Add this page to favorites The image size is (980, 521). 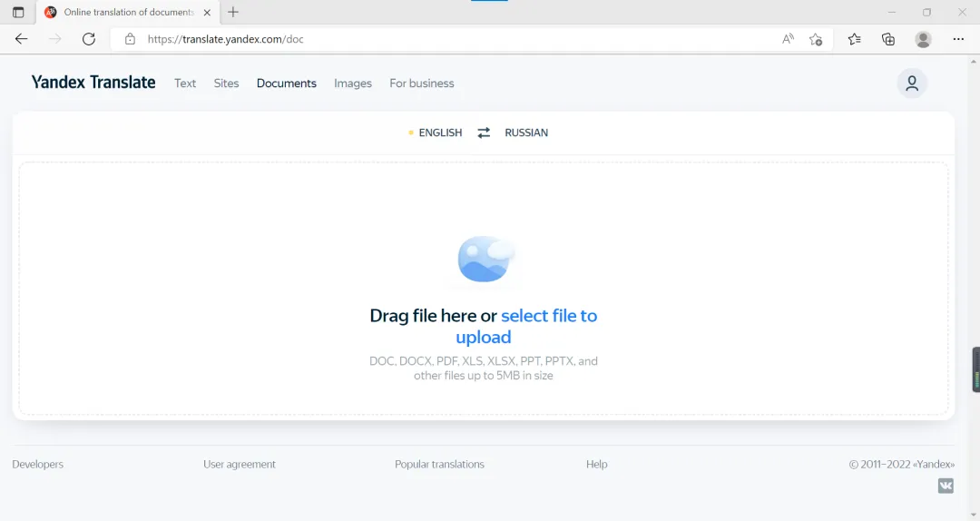coord(816,39)
